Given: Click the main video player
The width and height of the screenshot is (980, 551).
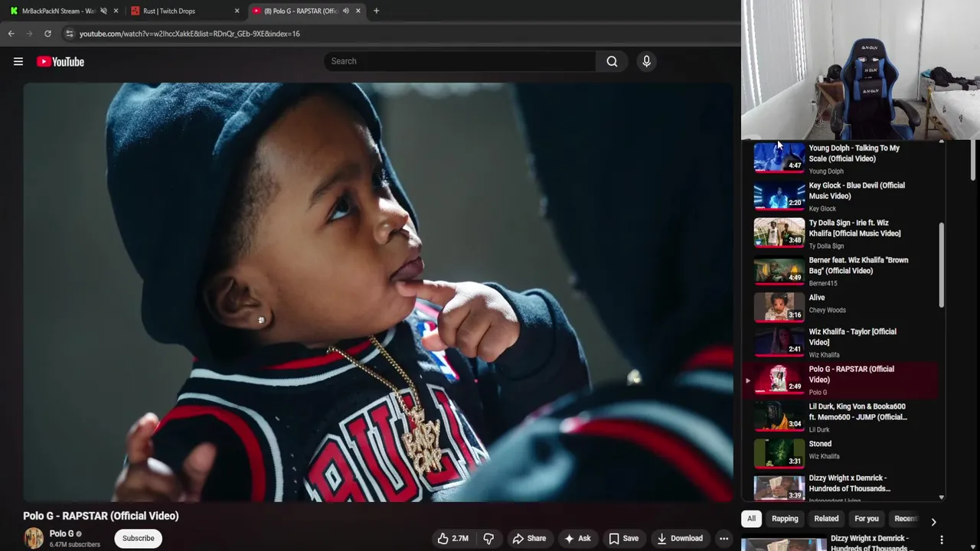Looking at the screenshot, I should pyautogui.click(x=378, y=292).
